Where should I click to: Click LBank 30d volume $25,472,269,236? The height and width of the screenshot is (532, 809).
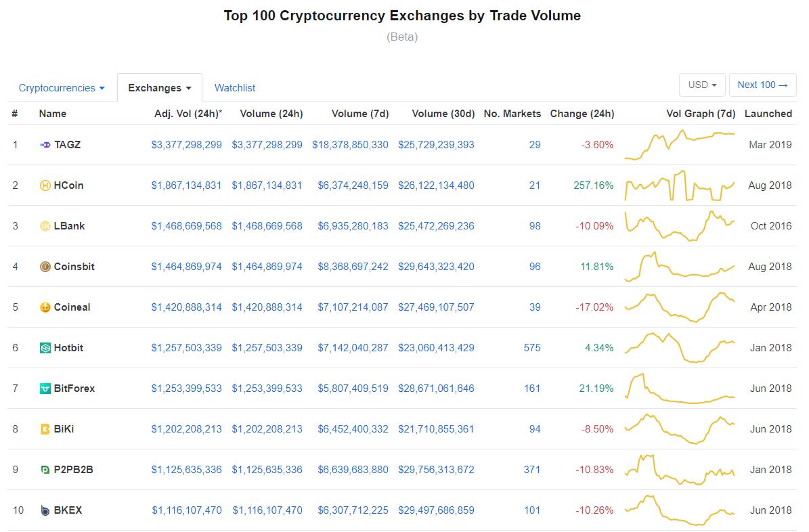tap(436, 226)
